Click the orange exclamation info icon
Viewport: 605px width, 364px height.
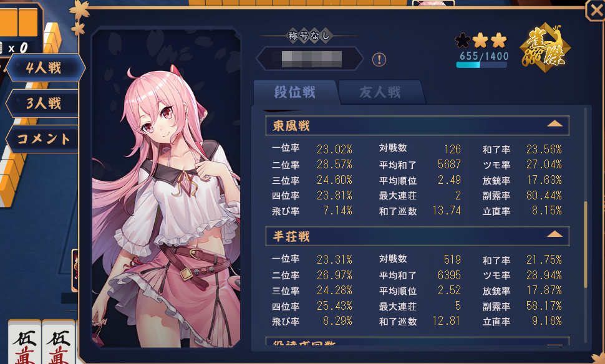(x=379, y=60)
